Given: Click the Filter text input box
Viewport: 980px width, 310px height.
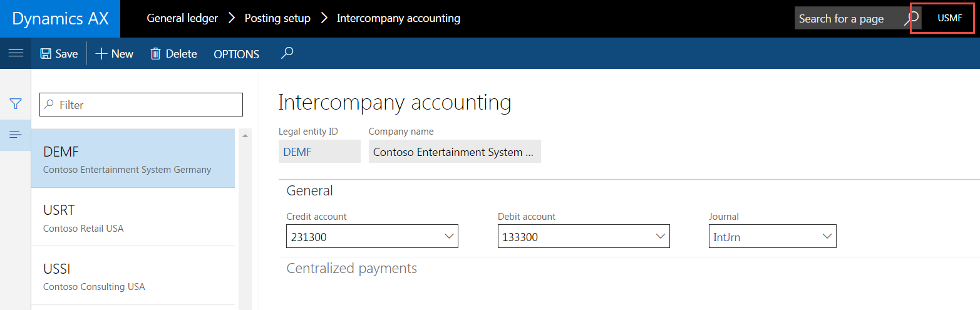Looking at the screenshot, I should [142, 105].
